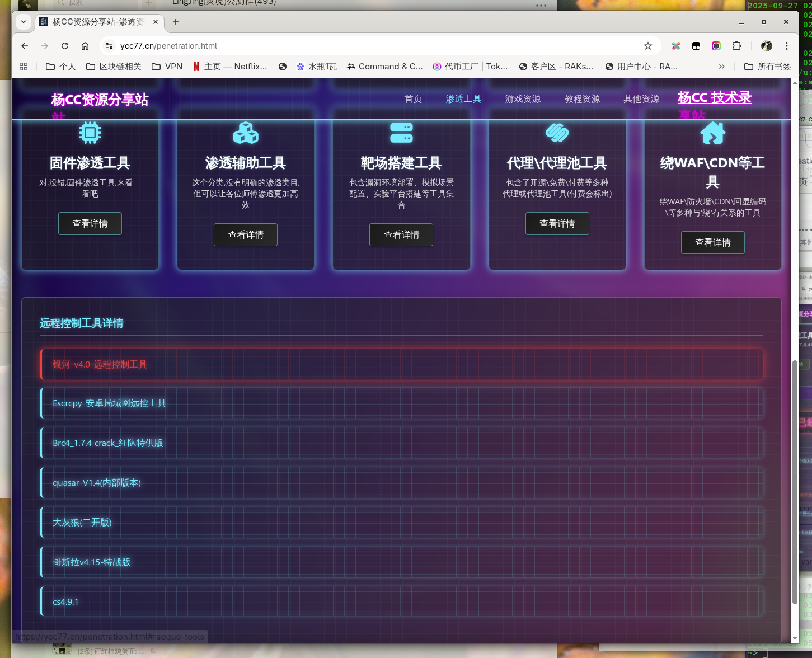Image resolution: width=812 pixels, height=658 pixels.
Task: Click the circular rainbow extension icon
Action: 716,46
